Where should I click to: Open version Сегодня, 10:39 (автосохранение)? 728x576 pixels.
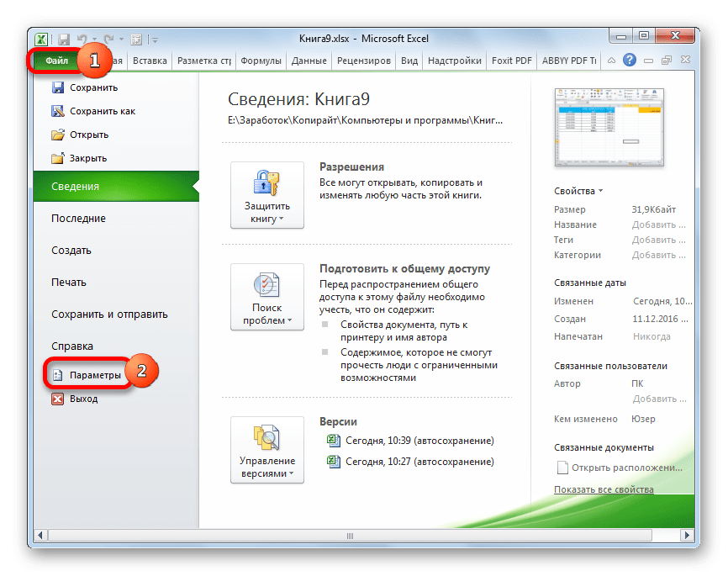point(419,441)
